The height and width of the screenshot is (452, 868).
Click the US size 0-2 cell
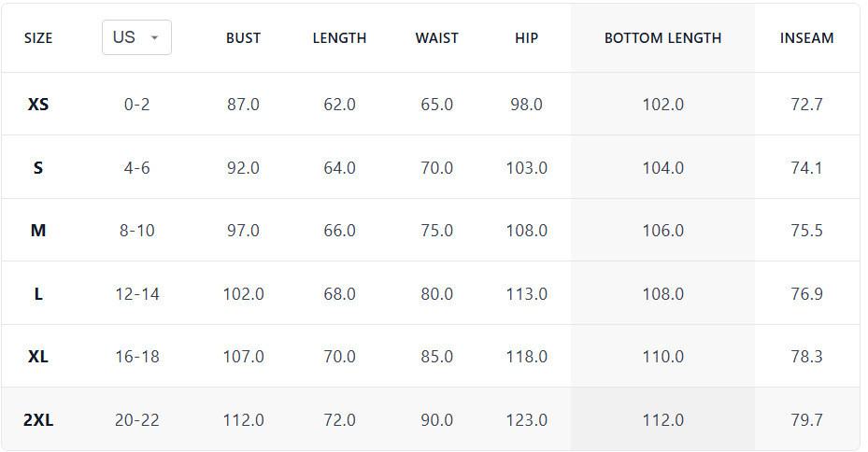136,105
